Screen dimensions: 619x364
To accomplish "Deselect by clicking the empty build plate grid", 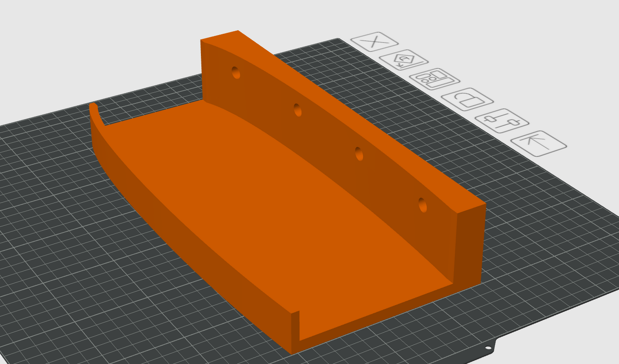I will click(86, 278).
